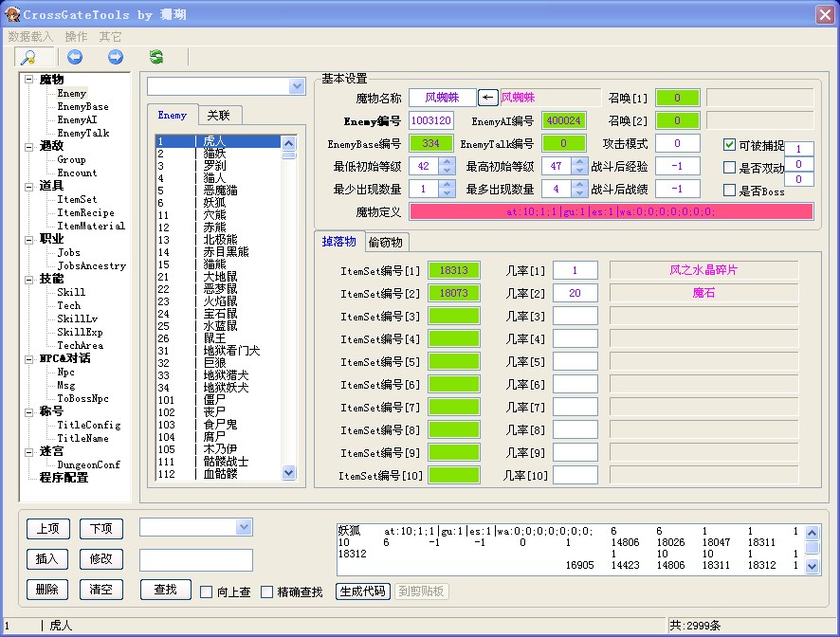Click the 查找 button
The height and width of the screenshot is (637, 840).
click(165, 590)
